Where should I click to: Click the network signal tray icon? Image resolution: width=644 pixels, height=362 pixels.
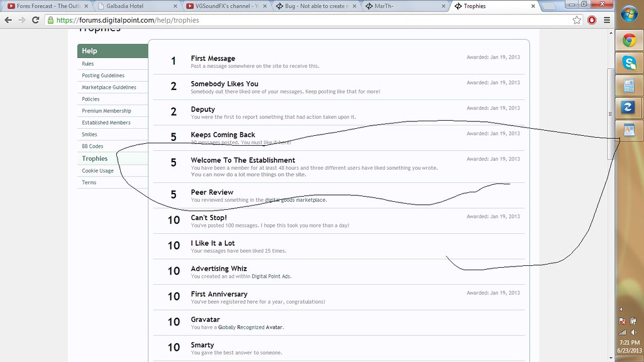tap(622, 332)
